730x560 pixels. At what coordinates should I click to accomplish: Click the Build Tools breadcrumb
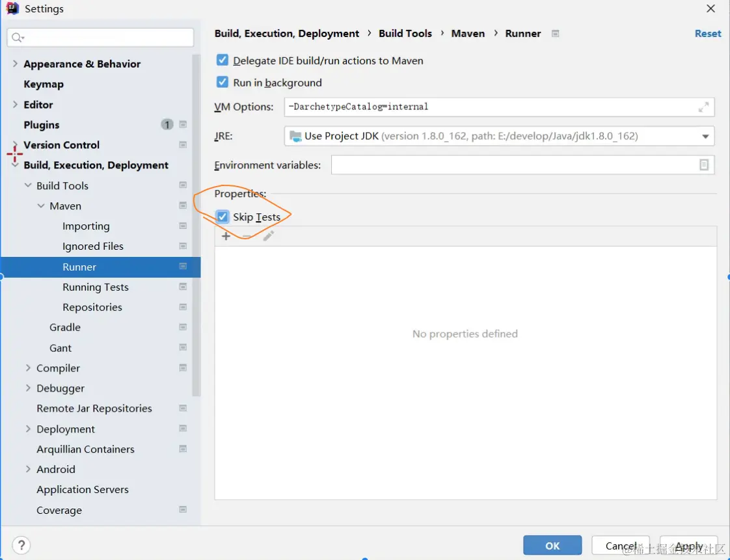(x=405, y=34)
